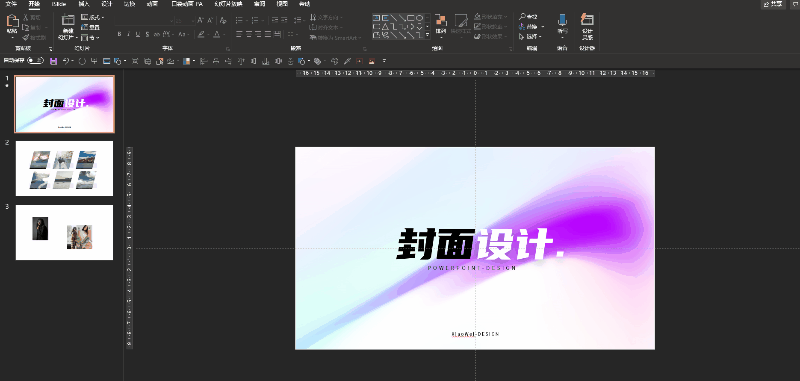Open the Section (节) dropdown
The image size is (800, 381).
pyautogui.click(x=90, y=38)
